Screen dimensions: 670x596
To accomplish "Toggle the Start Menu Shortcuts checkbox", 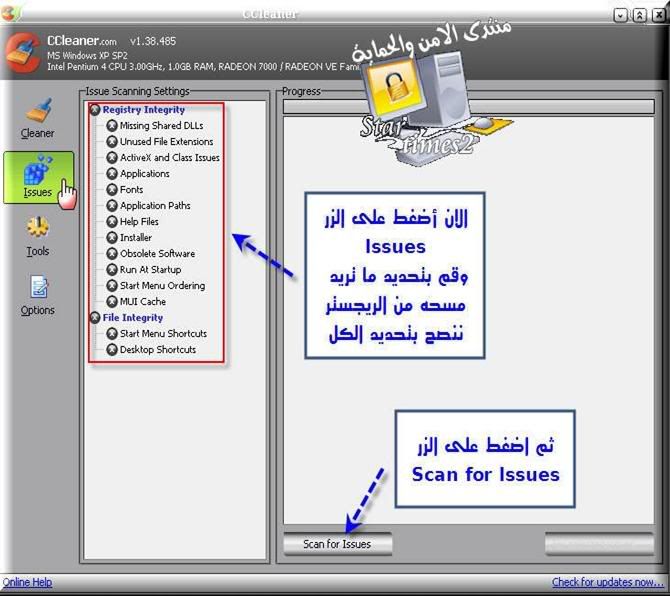I will [x=112, y=334].
